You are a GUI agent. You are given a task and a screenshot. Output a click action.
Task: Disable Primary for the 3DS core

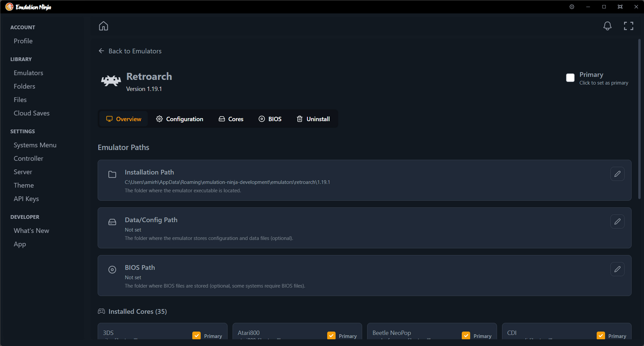pyautogui.click(x=196, y=336)
